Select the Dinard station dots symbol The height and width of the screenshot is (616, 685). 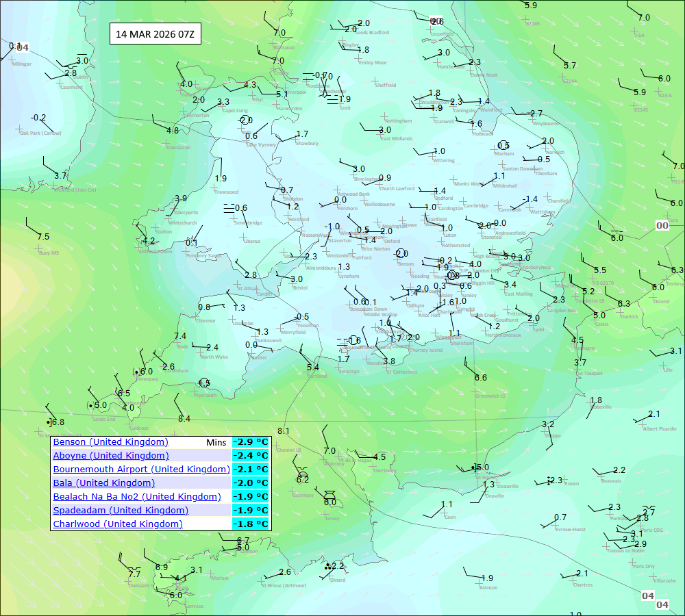coord(328,566)
